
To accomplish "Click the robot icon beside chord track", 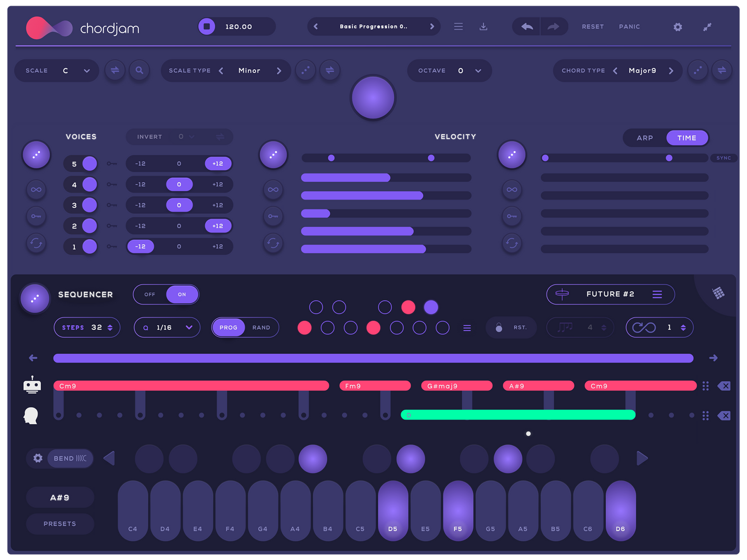I will [x=32, y=385].
